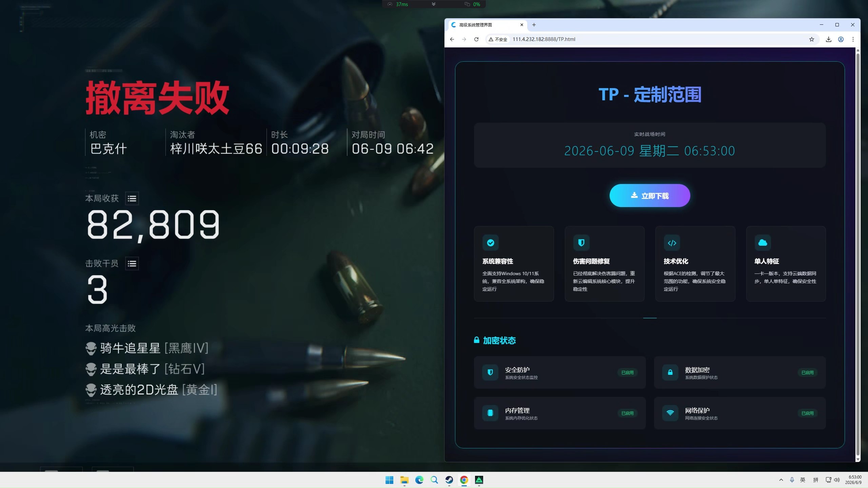Click the 立即下载 download button

click(650, 196)
